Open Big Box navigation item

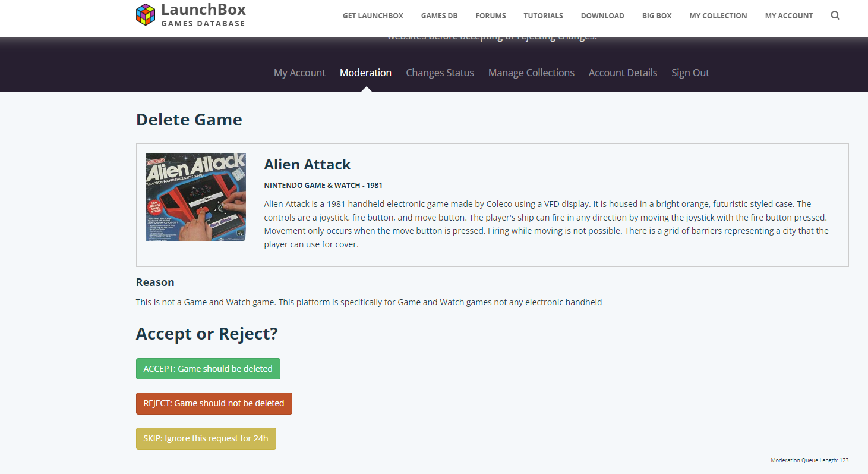(x=656, y=16)
